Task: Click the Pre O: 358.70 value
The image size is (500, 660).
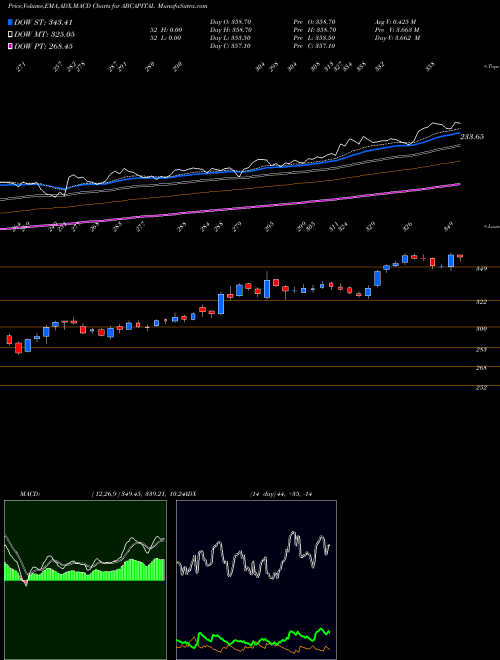Action: tap(314, 22)
